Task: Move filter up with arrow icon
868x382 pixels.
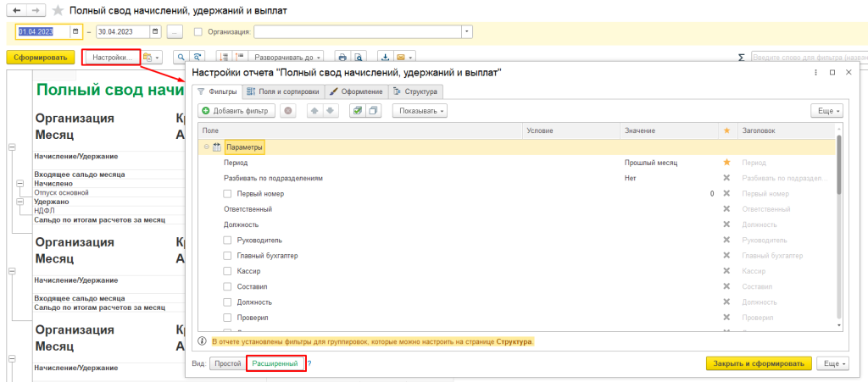Action: [x=314, y=111]
